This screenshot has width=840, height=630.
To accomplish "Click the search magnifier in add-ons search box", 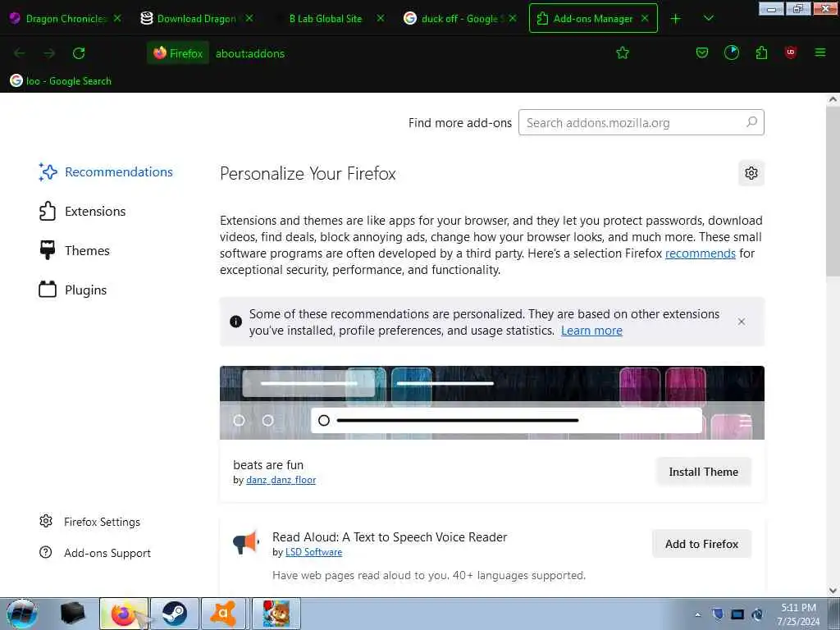I will point(751,122).
